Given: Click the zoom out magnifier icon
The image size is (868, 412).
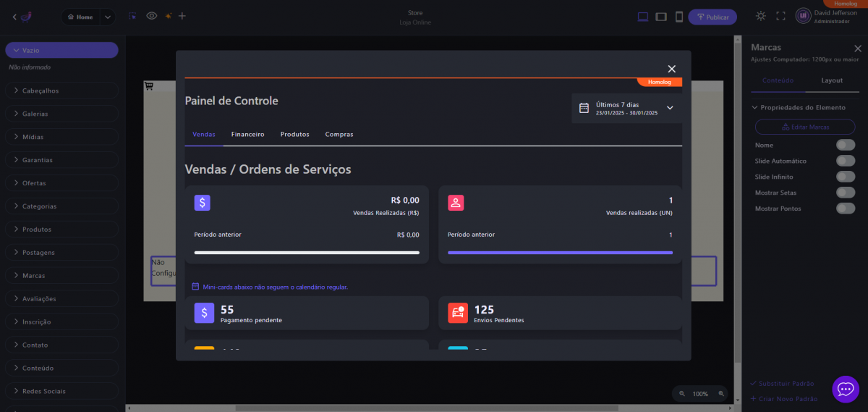Looking at the screenshot, I should (681, 394).
